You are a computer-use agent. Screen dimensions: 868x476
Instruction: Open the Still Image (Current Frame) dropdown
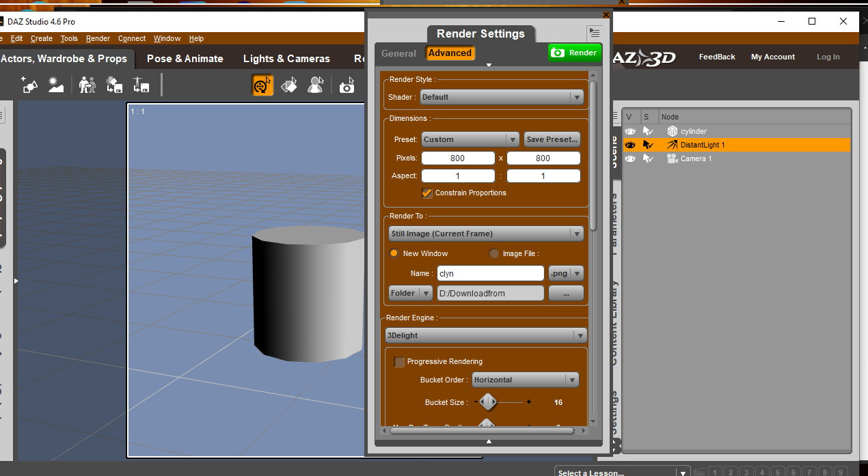click(x=486, y=234)
